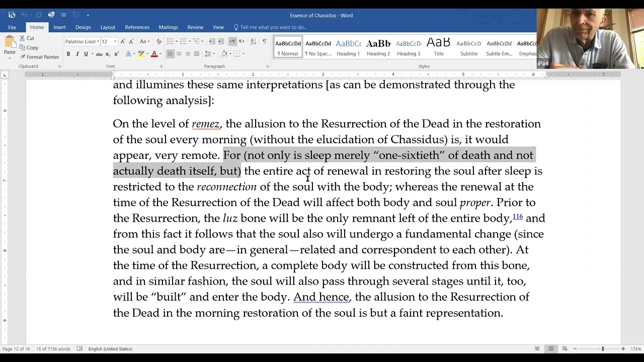Image resolution: width=644 pixels, height=362 pixels.
Task: Open Text Effects and Typography
Action: 128,54
